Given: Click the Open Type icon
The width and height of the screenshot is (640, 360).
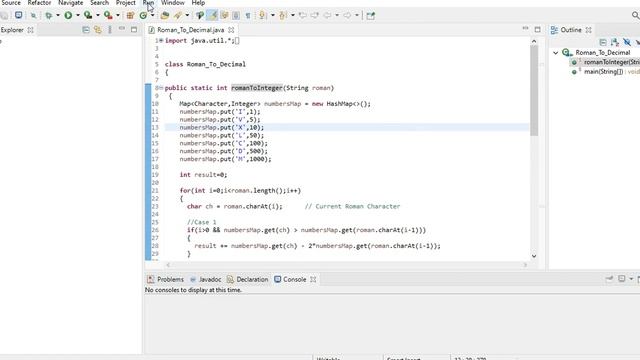Looking at the screenshot, I should (x=165, y=16).
